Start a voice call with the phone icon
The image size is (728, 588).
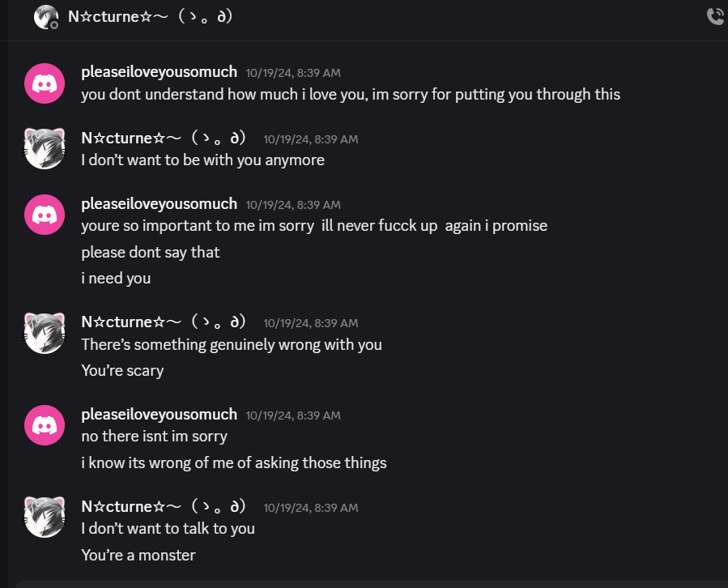[716, 17]
